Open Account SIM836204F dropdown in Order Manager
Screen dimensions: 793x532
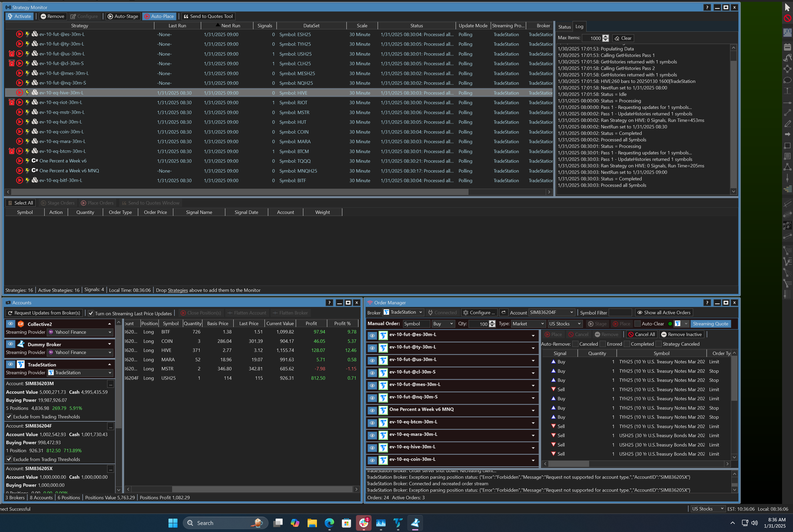click(571, 312)
